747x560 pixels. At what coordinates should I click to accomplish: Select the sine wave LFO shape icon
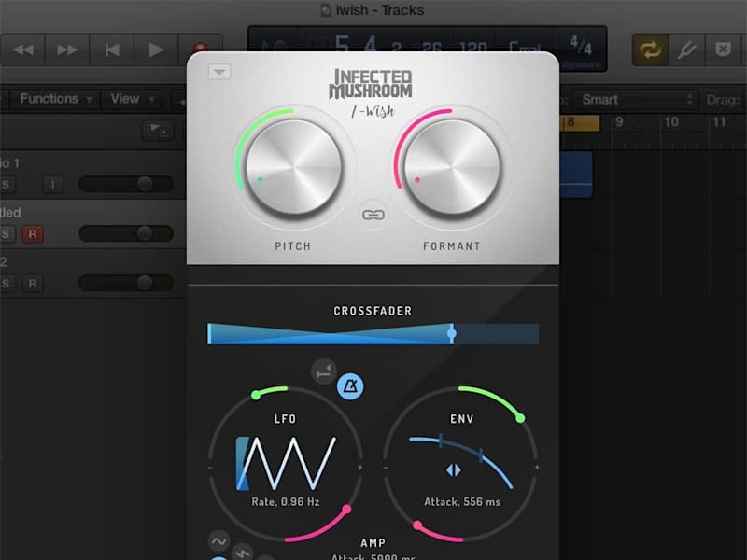click(219, 541)
